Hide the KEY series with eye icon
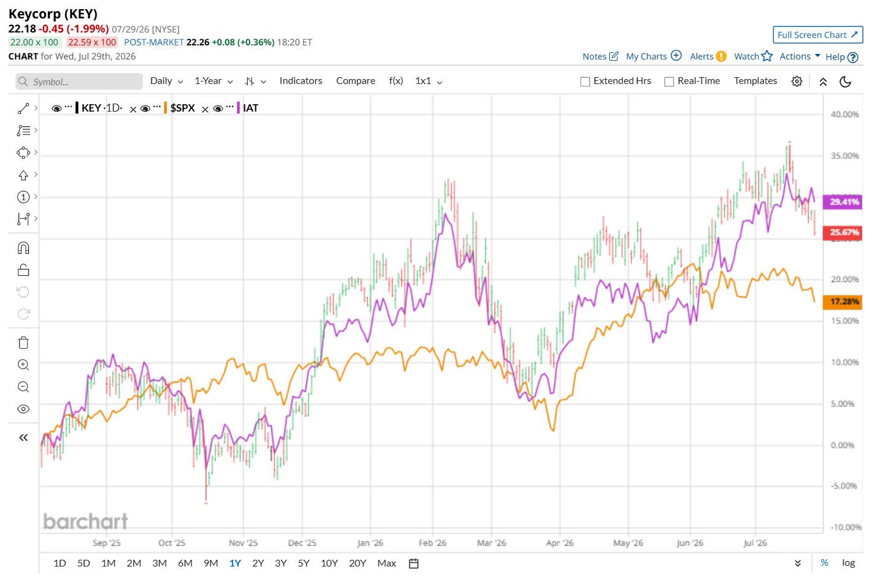The image size is (883, 588). [x=56, y=109]
